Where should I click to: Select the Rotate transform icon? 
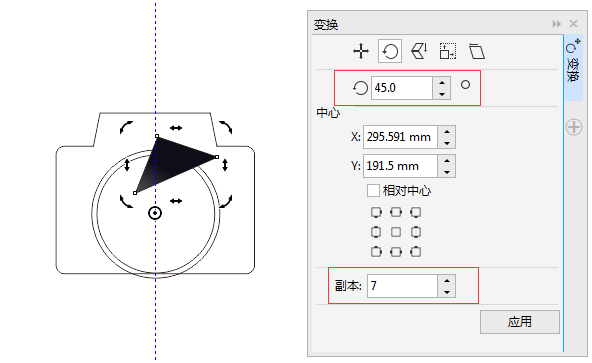[390, 51]
